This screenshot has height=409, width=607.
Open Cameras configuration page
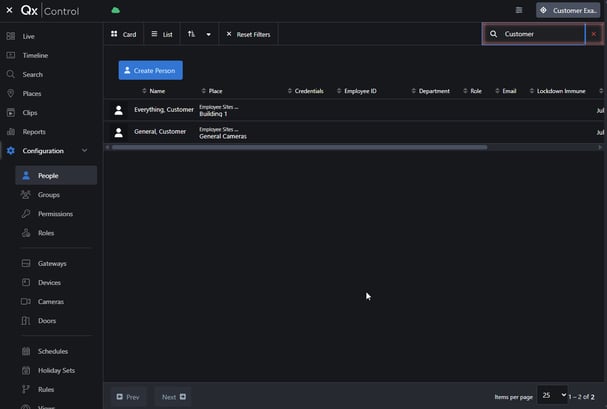51,301
